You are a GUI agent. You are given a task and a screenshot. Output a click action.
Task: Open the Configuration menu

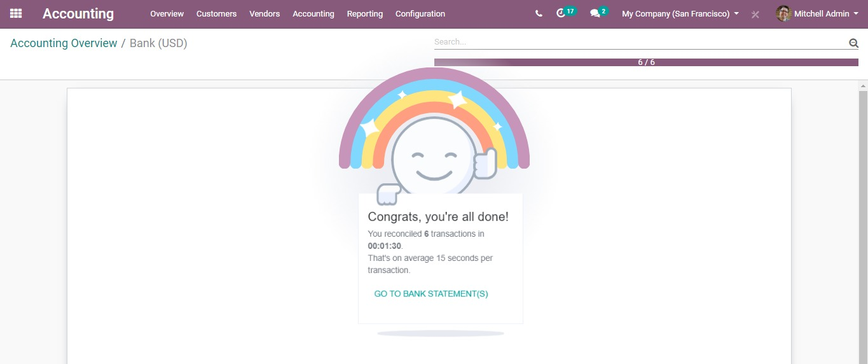420,13
